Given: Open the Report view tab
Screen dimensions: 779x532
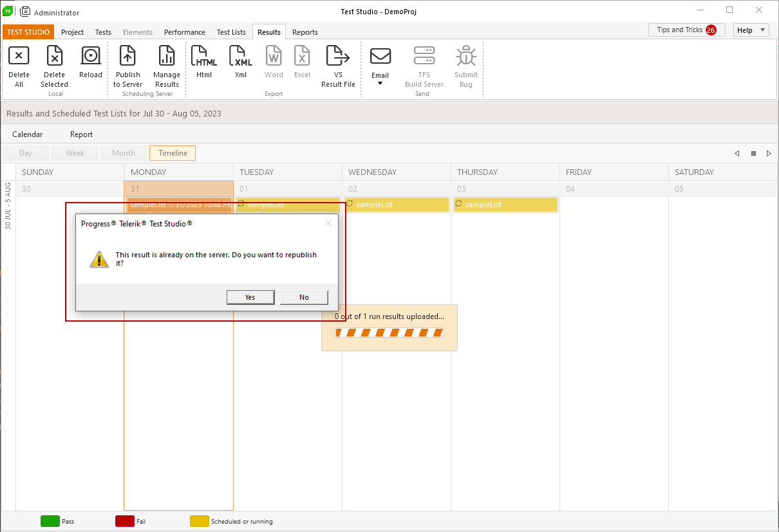Looking at the screenshot, I should coord(82,134).
